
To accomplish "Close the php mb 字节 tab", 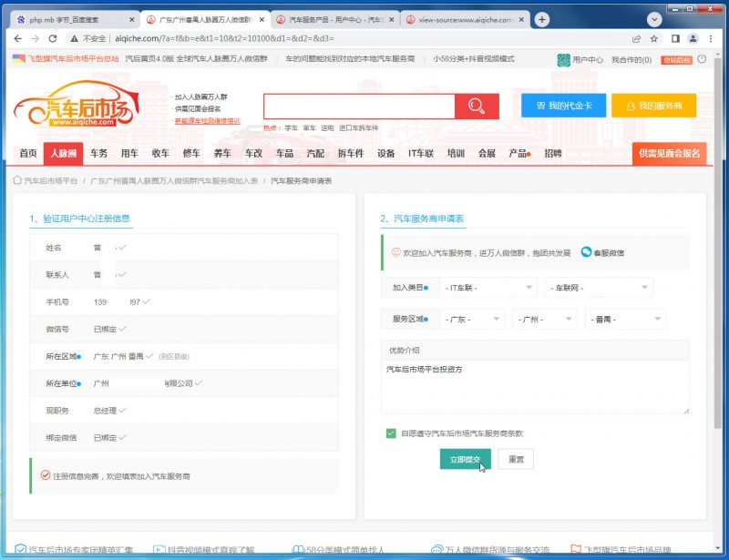I will point(131,19).
